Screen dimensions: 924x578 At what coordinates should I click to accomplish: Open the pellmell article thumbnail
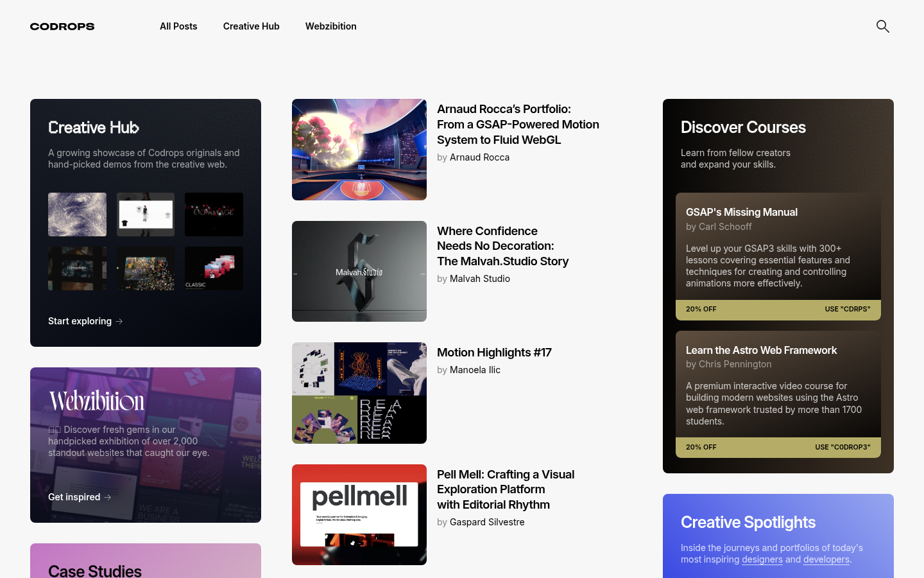tap(359, 514)
